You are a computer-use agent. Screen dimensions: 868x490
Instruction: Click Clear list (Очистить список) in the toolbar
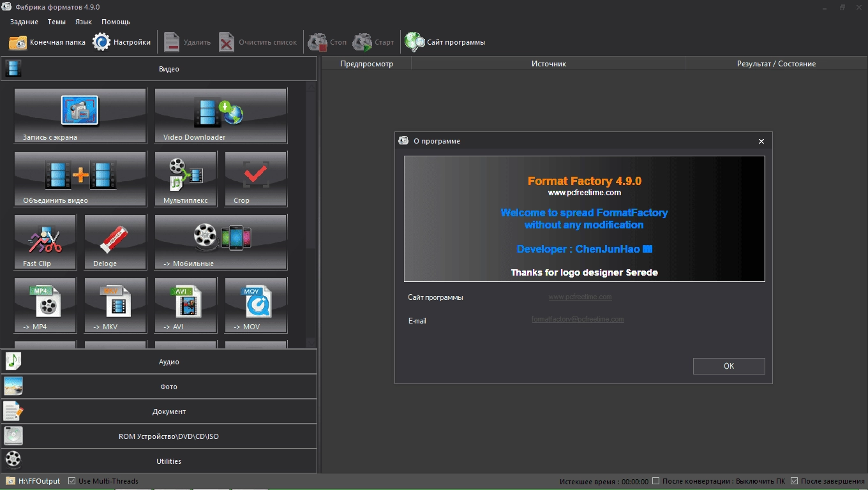pyautogui.click(x=258, y=42)
